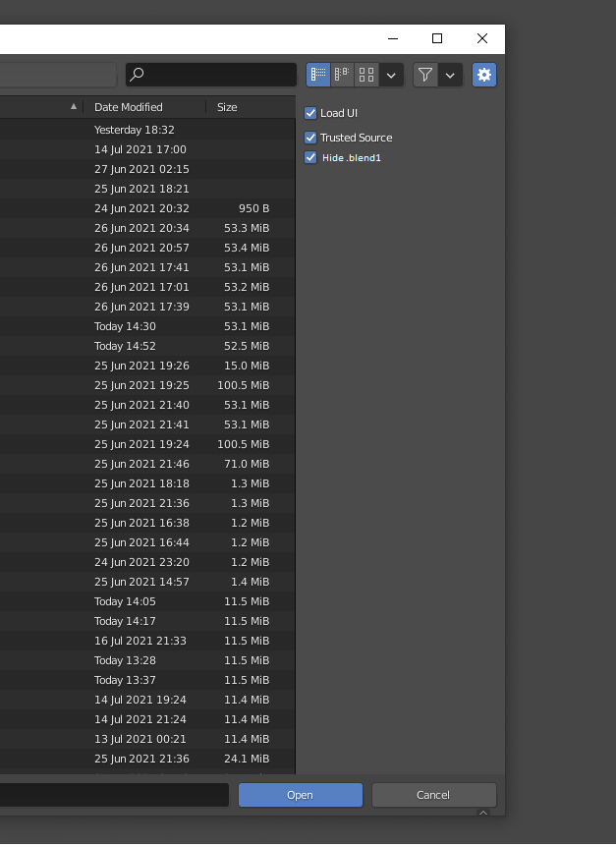Select row with size 24.1 MiB
This screenshot has width=616, height=847.
pos(147,759)
